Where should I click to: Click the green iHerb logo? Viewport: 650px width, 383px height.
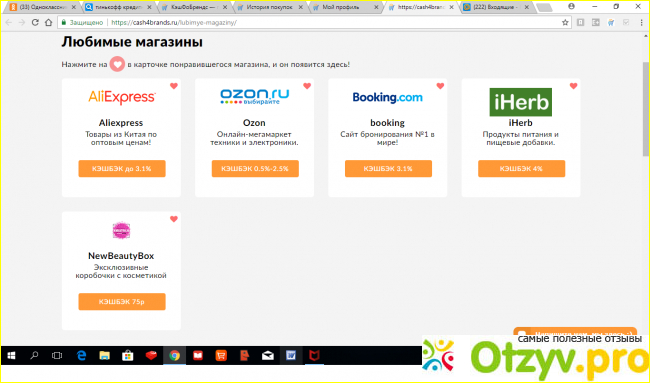pos(521,102)
